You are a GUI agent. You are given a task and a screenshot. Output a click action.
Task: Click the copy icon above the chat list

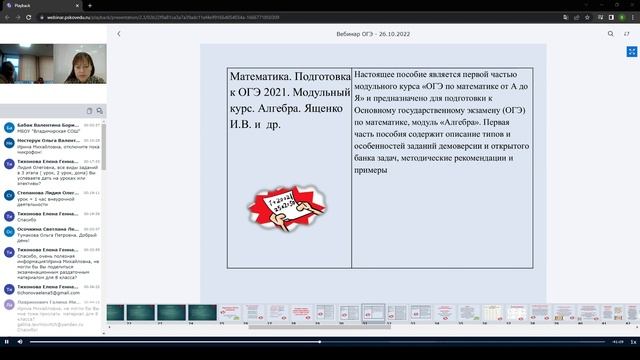[x=89, y=111]
